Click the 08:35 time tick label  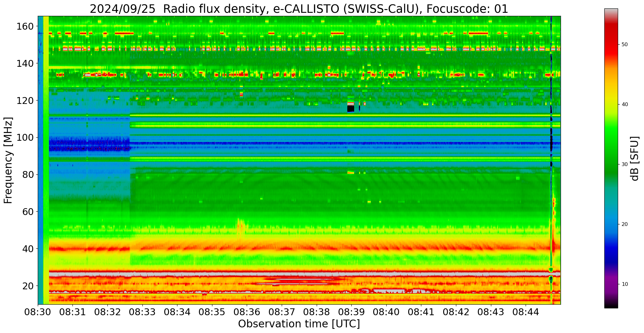[x=212, y=312]
